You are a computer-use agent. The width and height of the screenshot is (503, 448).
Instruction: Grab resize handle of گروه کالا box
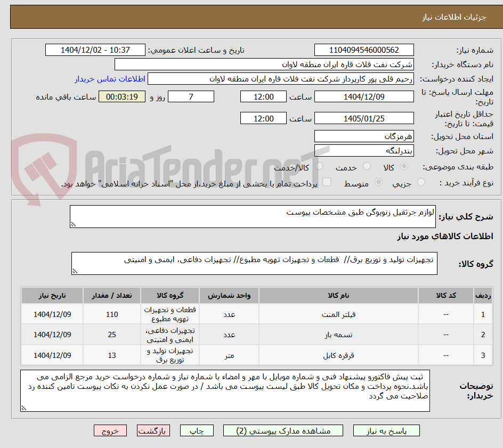click(x=75, y=271)
